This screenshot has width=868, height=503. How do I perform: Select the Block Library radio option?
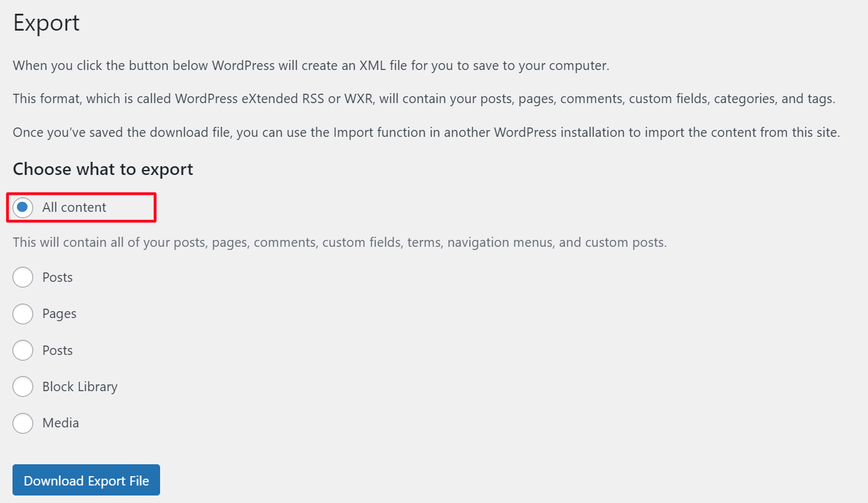coord(23,387)
